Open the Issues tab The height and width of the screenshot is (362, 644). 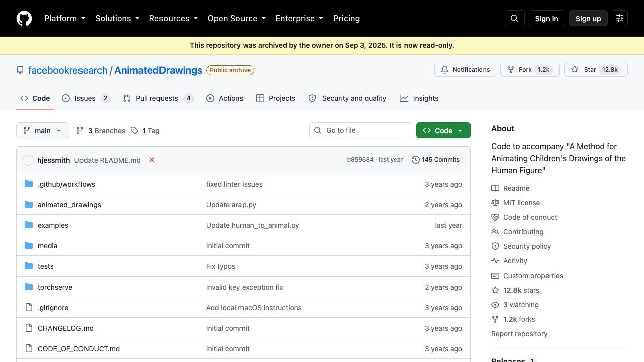(86, 98)
